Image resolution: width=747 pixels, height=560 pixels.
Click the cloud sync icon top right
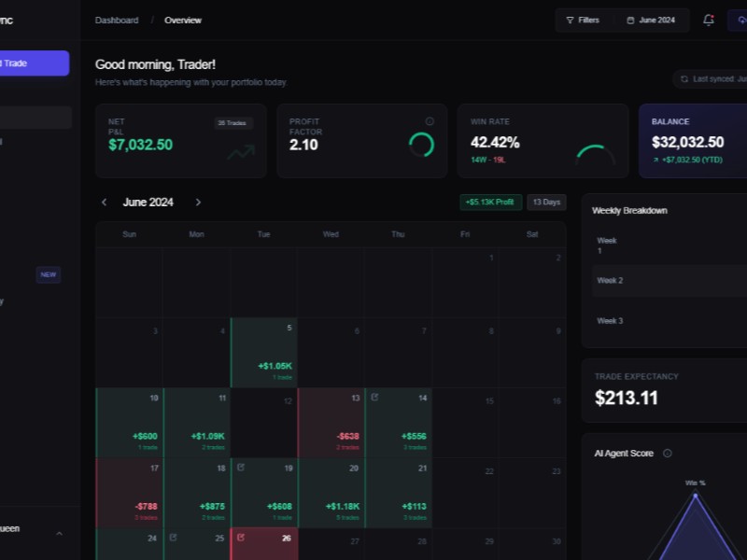click(741, 20)
